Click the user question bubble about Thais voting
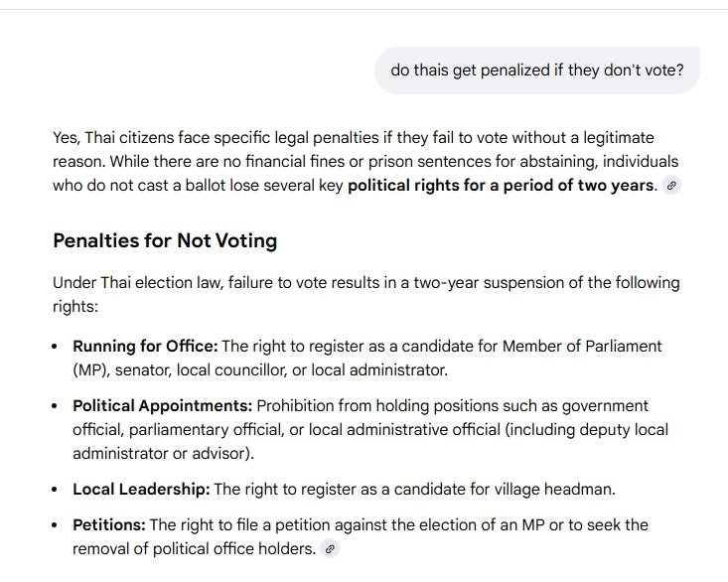Screen dimensions: 728x582 point(537,71)
